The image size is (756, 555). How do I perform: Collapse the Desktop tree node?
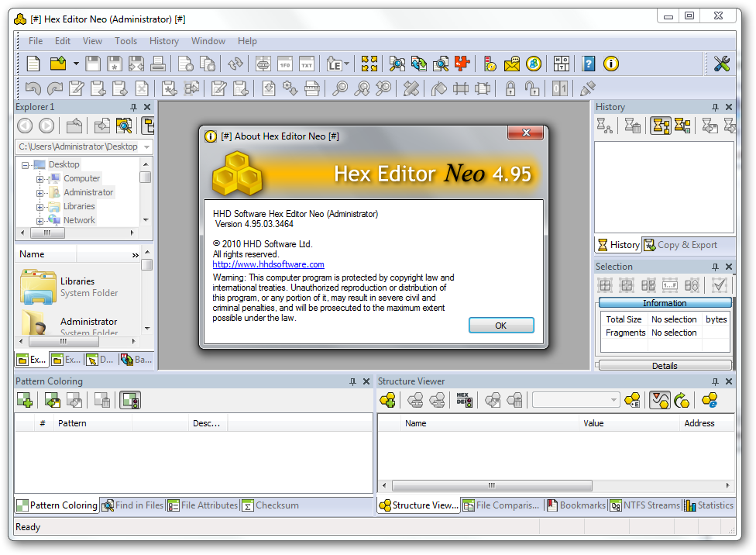click(x=25, y=165)
